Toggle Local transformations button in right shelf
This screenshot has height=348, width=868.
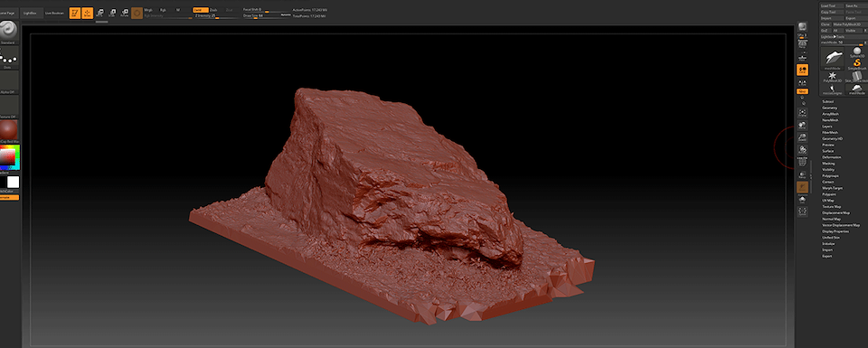(802, 70)
